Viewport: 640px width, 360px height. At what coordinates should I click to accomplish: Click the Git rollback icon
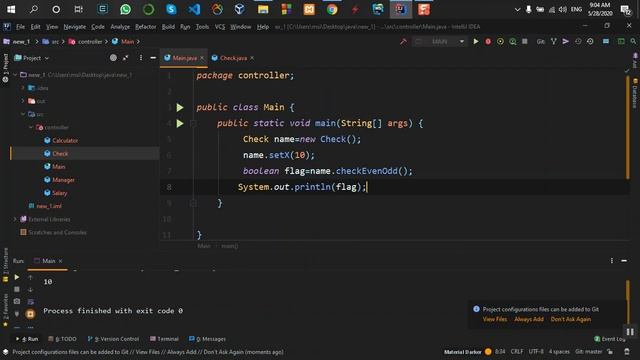(x=590, y=41)
